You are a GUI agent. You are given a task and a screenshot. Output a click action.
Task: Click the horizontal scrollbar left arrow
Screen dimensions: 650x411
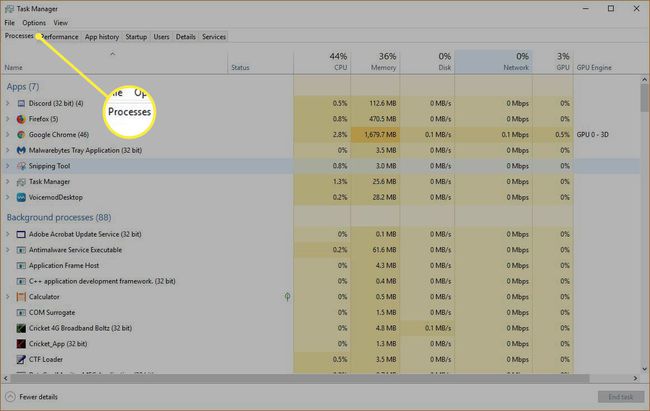(6, 378)
